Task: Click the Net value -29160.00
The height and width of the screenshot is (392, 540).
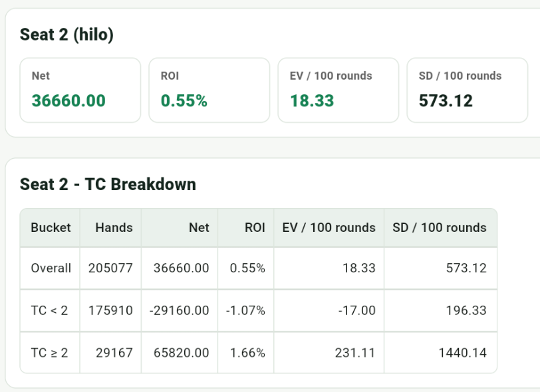Action: tap(179, 310)
